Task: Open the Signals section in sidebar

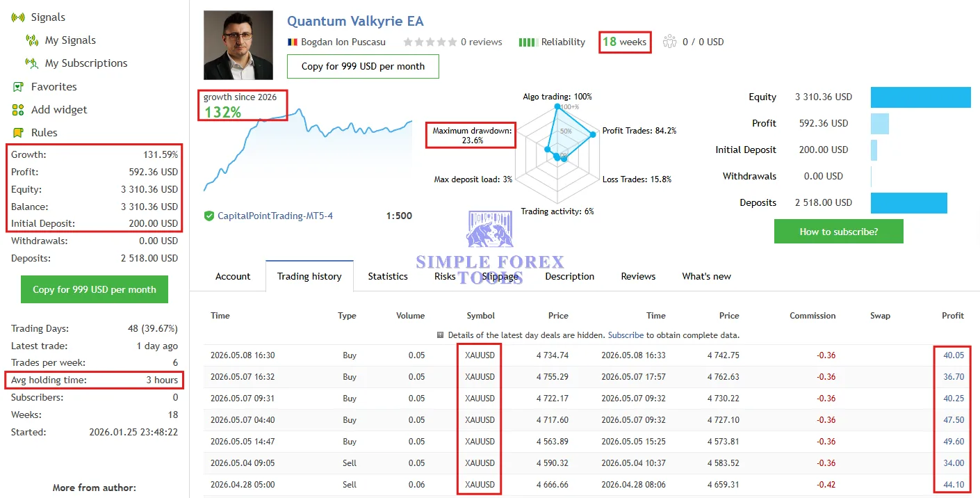Action: click(x=48, y=17)
